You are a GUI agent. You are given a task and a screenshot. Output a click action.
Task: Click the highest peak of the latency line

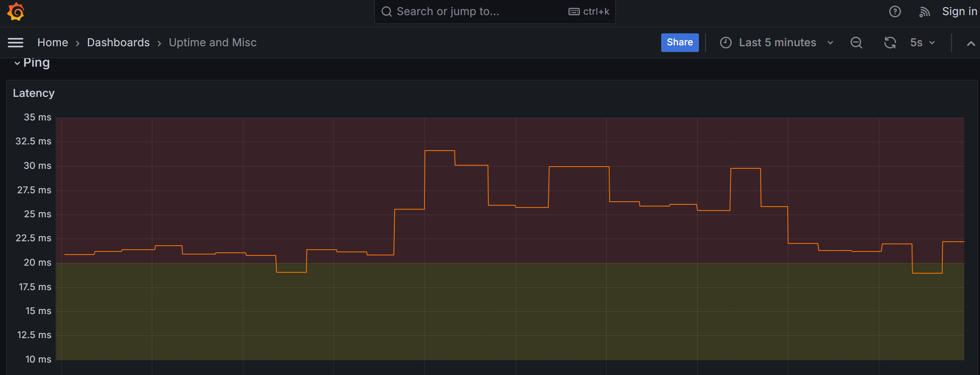tap(440, 151)
